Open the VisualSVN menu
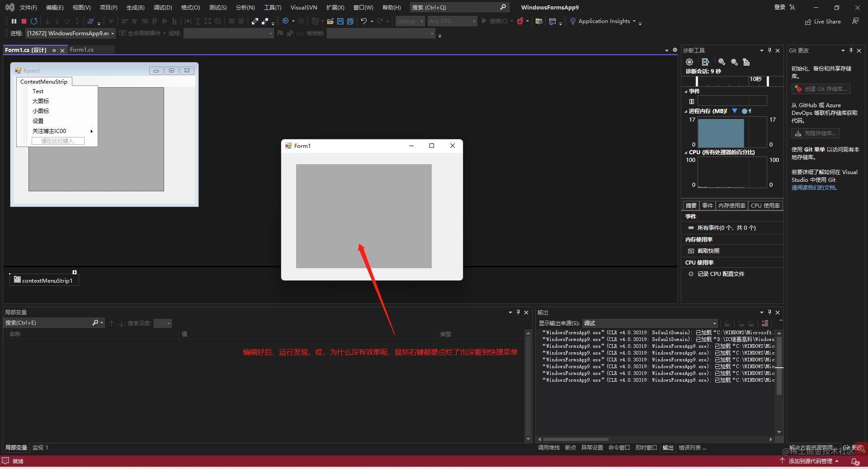Screen dimensions: 868x469 coord(303,8)
